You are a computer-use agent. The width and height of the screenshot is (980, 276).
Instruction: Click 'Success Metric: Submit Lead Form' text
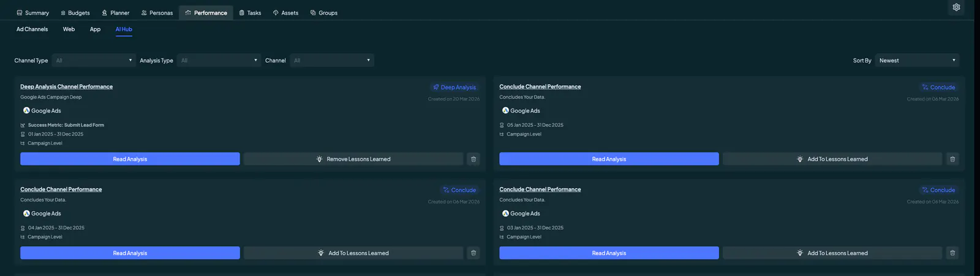pyautogui.click(x=66, y=125)
